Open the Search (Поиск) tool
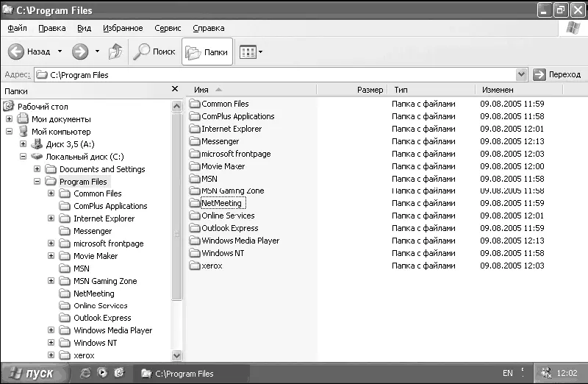Image resolution: width=588 pixels, height=384 pixels. tap(154, 51)
